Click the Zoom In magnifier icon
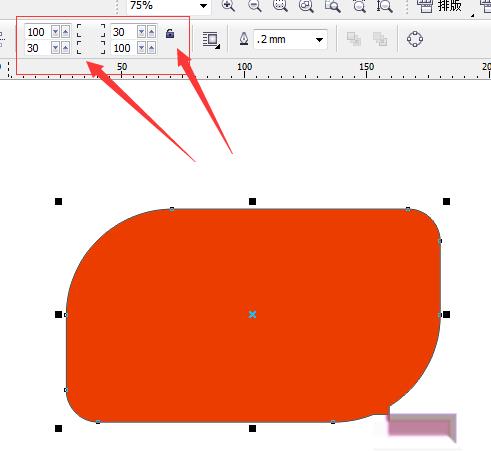The image size is (491, 452). (x=228, y=6)
